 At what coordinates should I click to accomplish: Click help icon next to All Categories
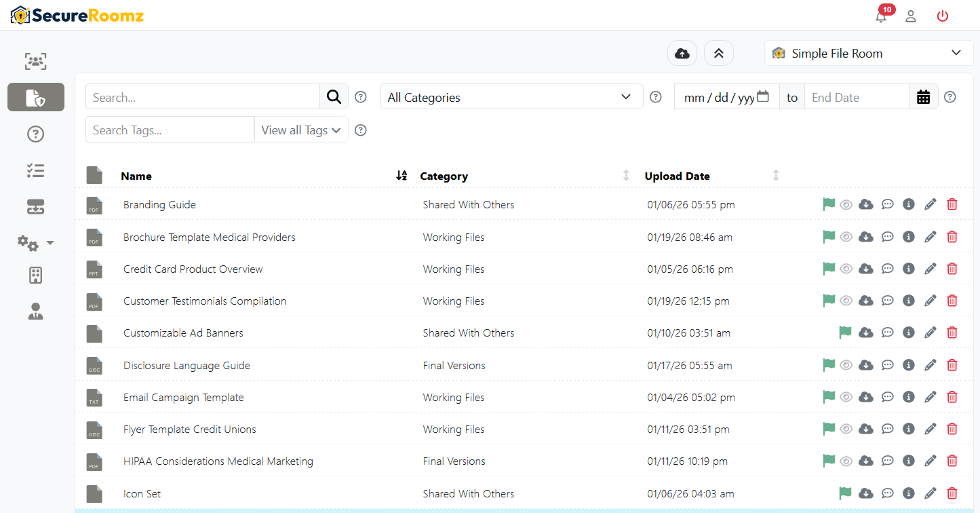pos(655,97)
